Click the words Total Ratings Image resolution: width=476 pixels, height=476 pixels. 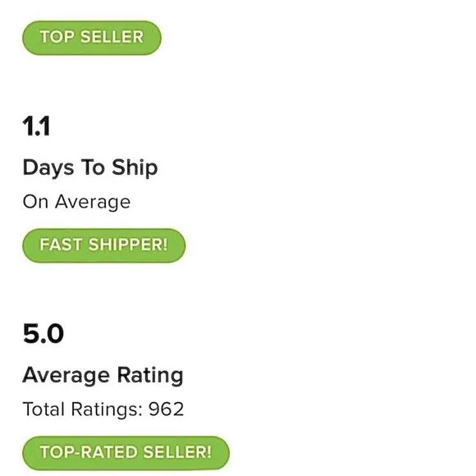[82, 410]
